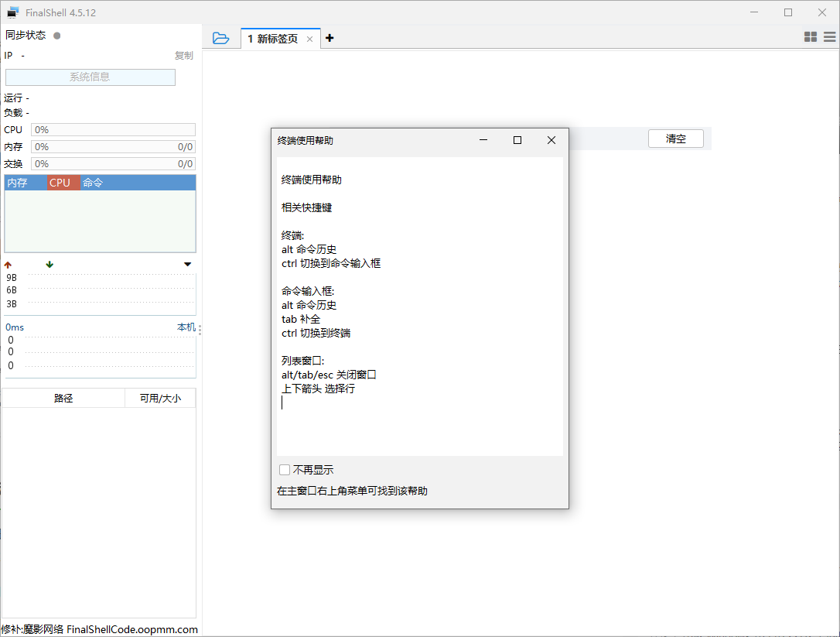The image size is (840, 637).
Task: Click the 同步状态 label
Action: pos(26,36)
